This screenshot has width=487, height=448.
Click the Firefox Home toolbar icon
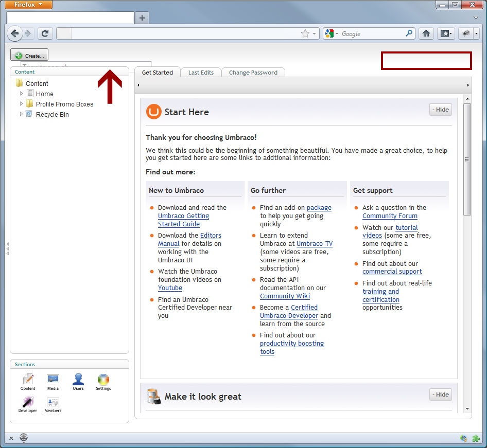426,33
